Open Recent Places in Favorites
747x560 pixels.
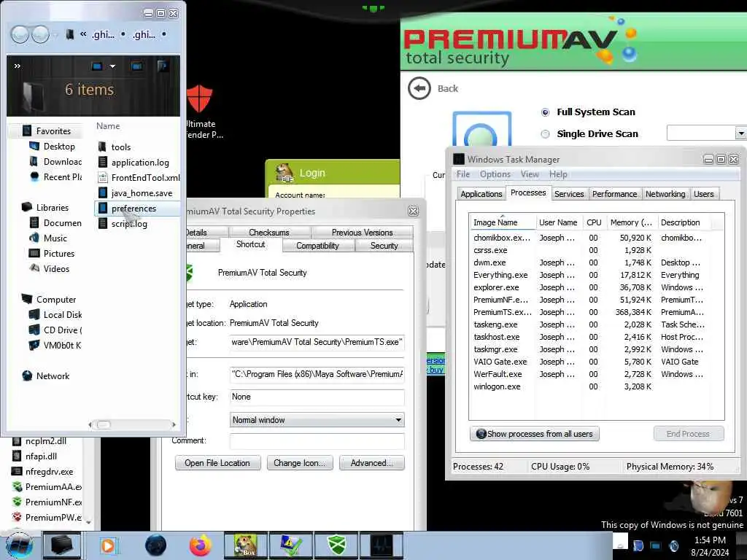[55, 176]
